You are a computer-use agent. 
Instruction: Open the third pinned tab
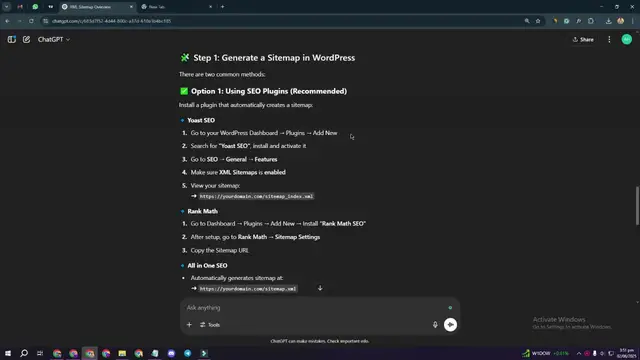(x=51, y=7)
